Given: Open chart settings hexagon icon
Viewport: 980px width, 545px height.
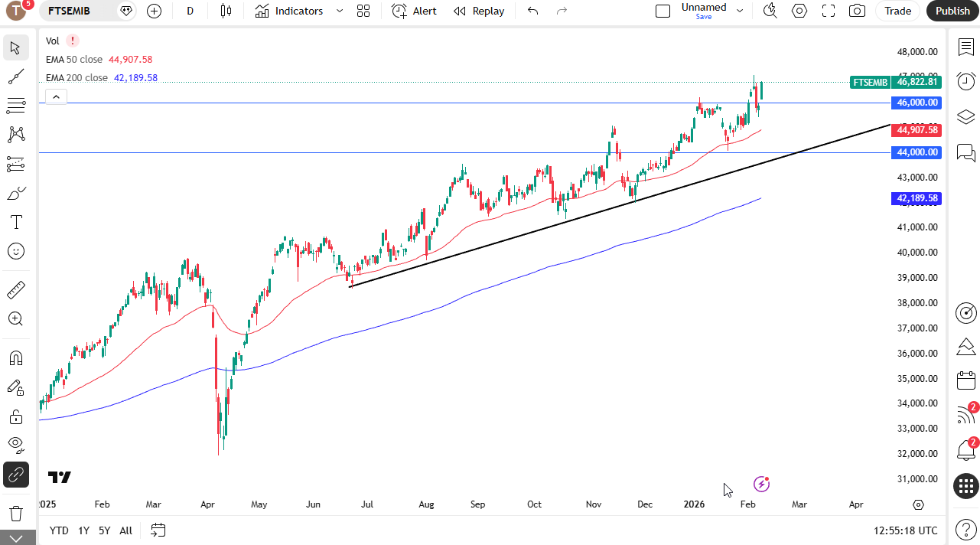Looking at the screenshot, I should pos(799,11).
